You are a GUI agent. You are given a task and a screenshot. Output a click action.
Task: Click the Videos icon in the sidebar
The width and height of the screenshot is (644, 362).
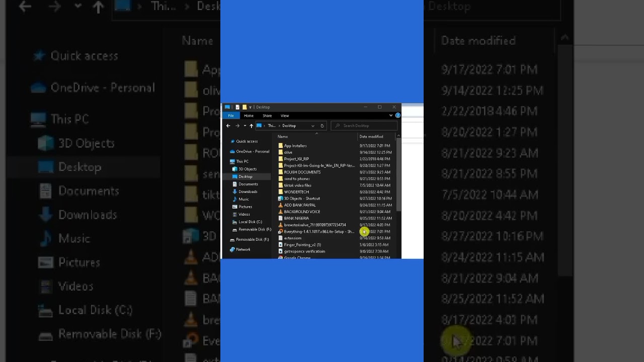click(x=235, y=214)
